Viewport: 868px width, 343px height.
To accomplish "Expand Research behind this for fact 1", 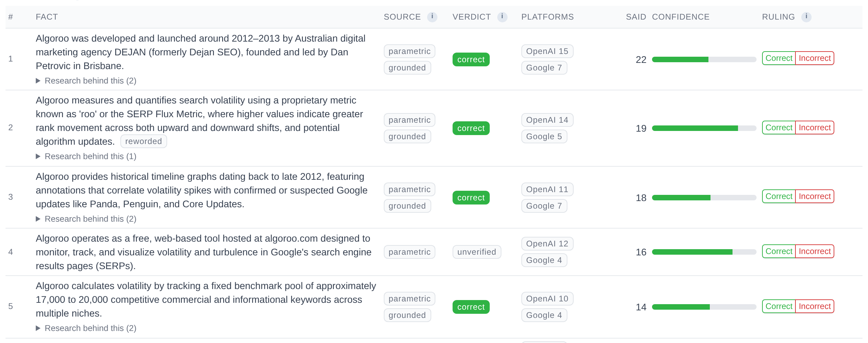I will (86, 81).
